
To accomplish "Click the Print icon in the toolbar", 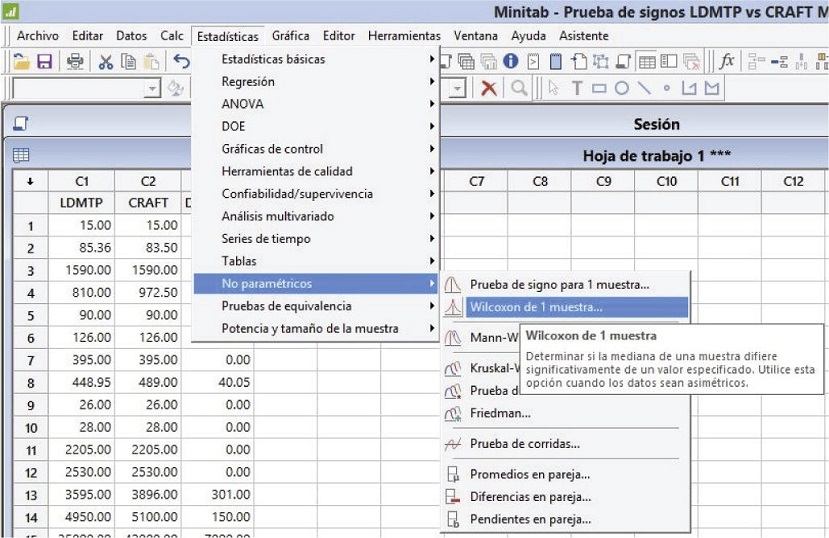I will [75, 62].
